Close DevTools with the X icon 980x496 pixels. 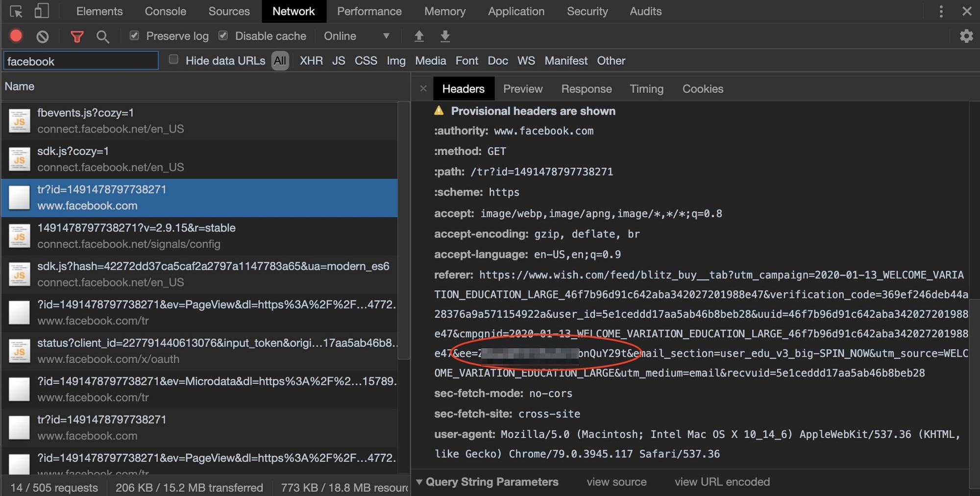click(967, 11)
